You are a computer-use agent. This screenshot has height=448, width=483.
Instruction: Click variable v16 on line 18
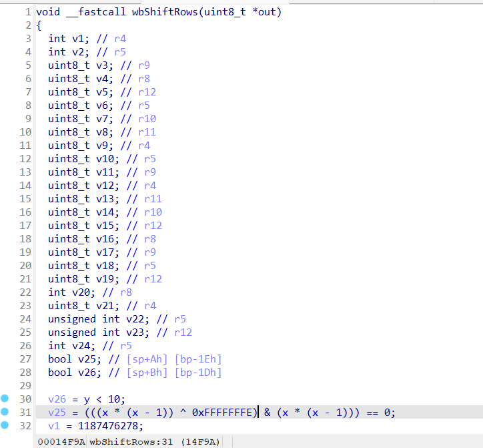[x=107, y=239]
